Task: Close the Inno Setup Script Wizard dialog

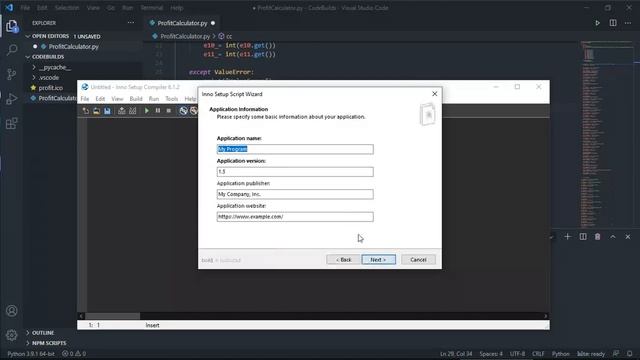Action: point(435,94)
